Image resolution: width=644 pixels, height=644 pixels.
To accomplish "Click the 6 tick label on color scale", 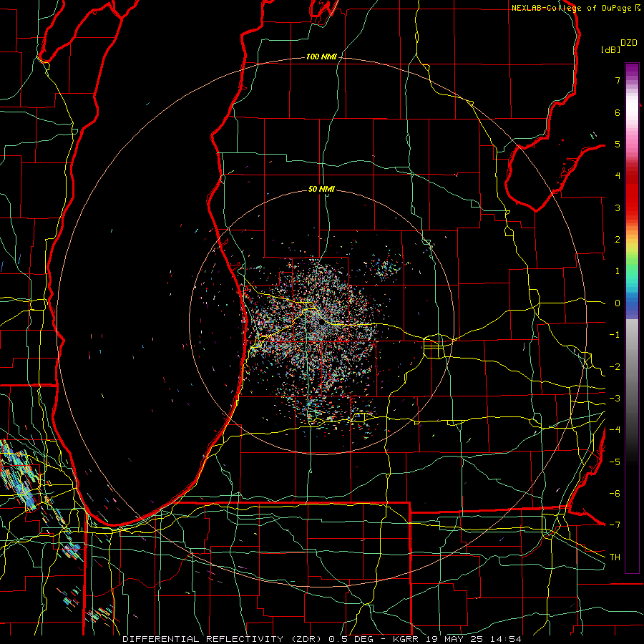I will click(618, 112).
